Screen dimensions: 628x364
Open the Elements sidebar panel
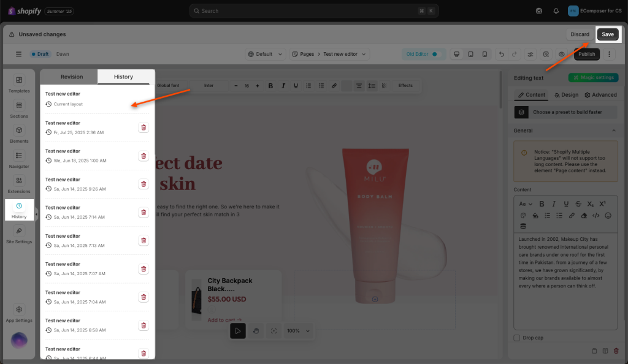(x=19, y=134)
